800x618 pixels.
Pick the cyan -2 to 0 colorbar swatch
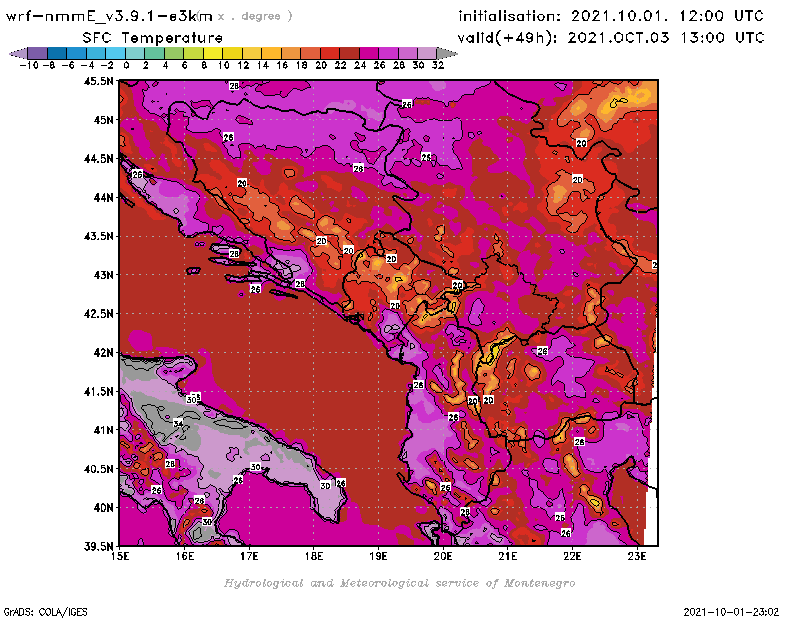116,53
